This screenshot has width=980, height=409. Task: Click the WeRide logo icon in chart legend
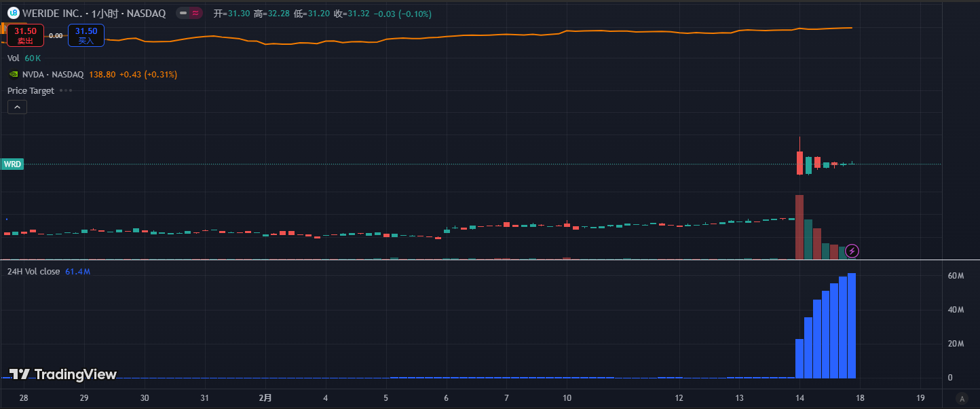(x=13, y=14)
